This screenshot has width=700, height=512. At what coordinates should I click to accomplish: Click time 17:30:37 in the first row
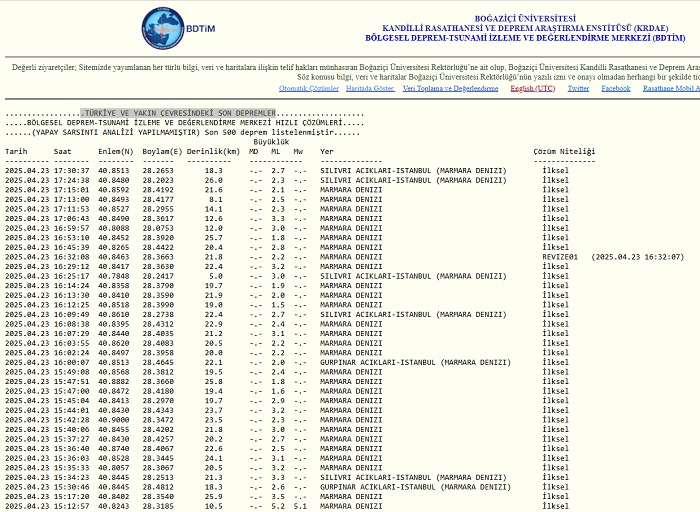(71, 171)
